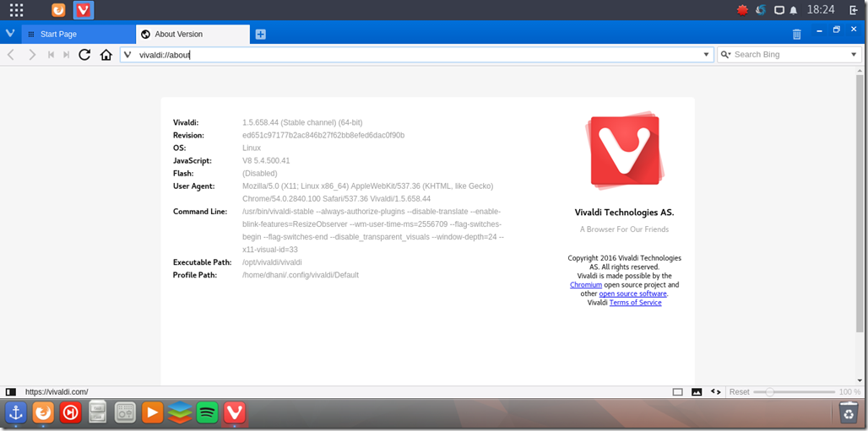Follow the Chromium link
Viewport: 868px width, 431px height.
tap(586, 285)
